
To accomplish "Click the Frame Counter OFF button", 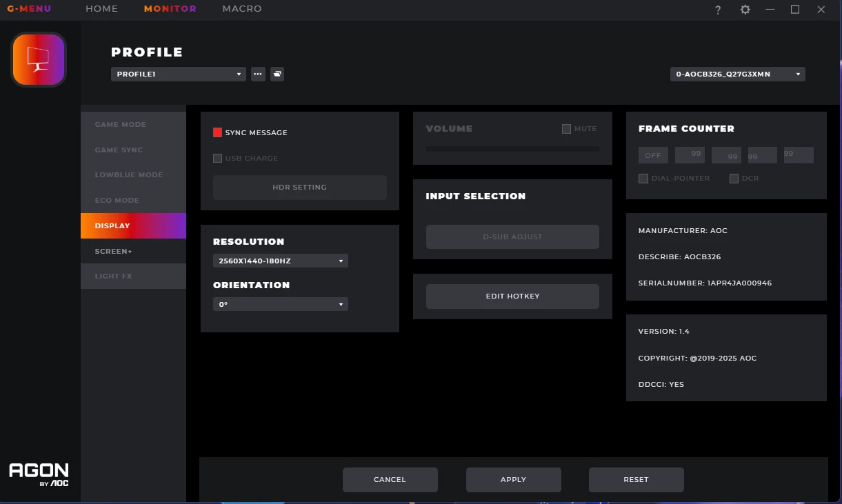I will coord(653,155).
